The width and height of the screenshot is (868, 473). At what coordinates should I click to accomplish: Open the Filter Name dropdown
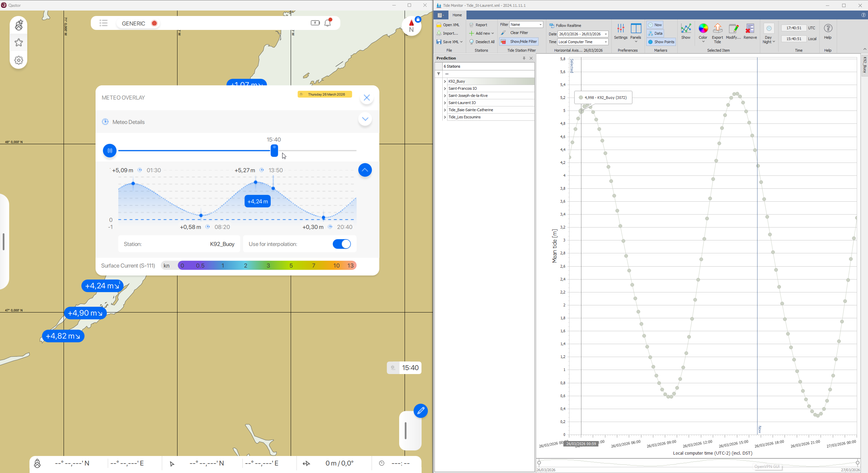click(x=540, y=24)
